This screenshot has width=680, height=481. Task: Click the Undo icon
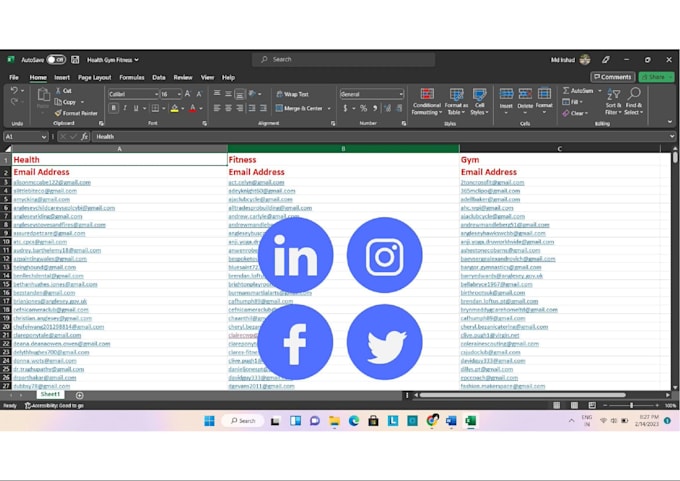[x=14, y=91]
